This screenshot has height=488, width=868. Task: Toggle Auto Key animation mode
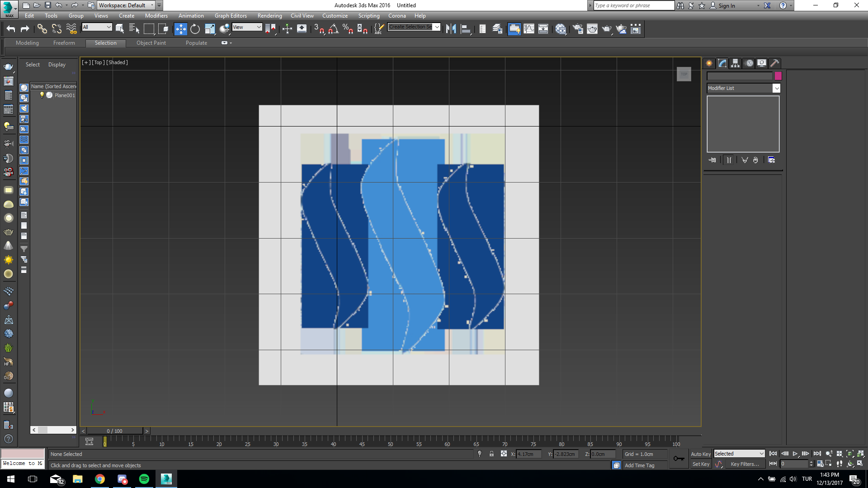pos(701,454)
